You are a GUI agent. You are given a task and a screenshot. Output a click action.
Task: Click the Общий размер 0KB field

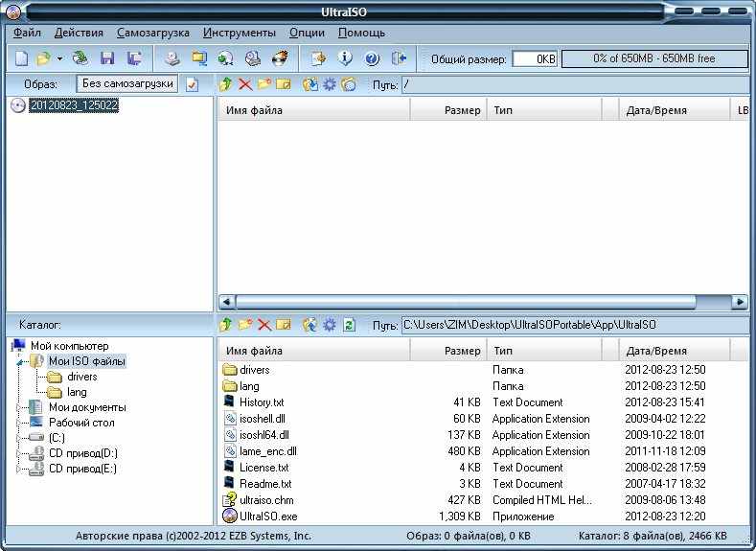535,58
